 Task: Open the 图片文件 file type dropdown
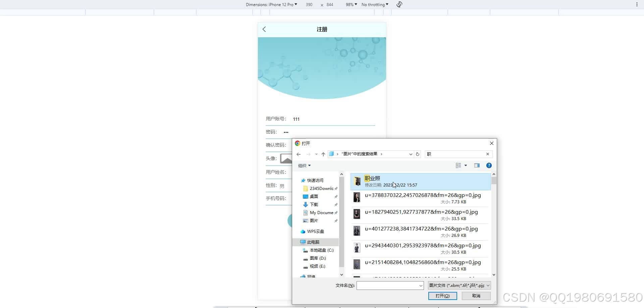point(458,285)
